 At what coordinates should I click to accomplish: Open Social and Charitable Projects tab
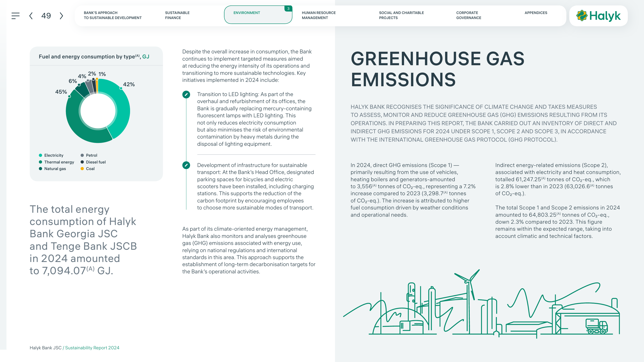401,15
